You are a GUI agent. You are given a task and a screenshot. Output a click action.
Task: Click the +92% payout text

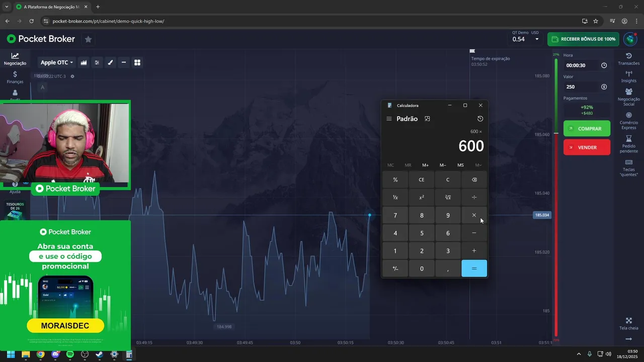click(587, 107)
